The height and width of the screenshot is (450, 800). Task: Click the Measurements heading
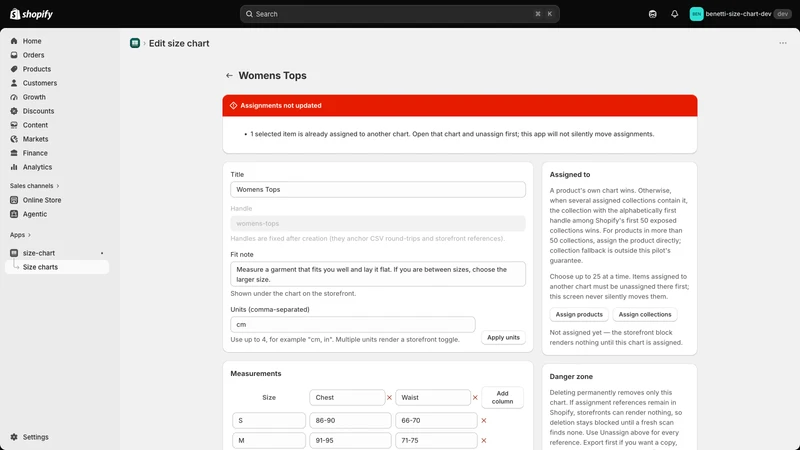pos(256,373)
